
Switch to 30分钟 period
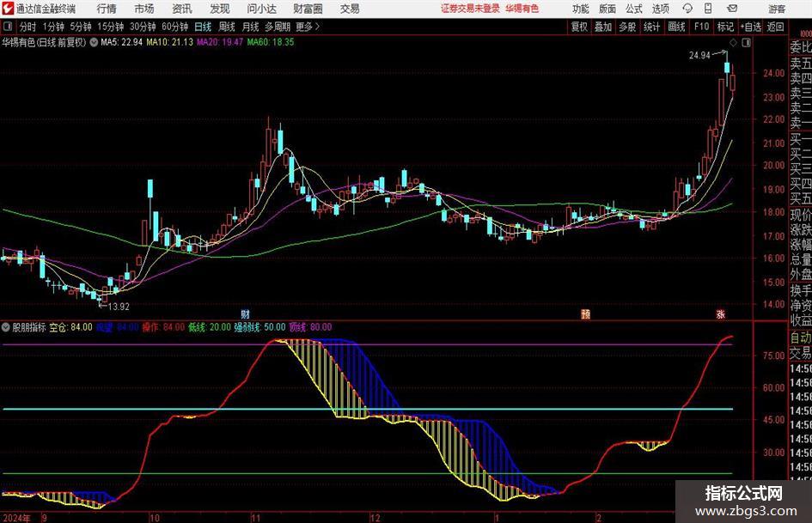point(143,27)
